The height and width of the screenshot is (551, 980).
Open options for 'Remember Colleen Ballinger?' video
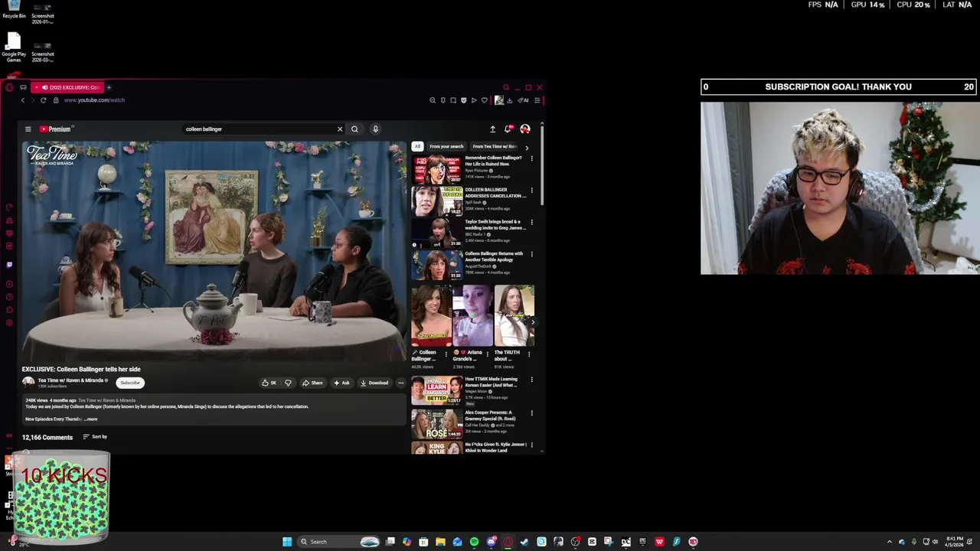coord(531,158)
